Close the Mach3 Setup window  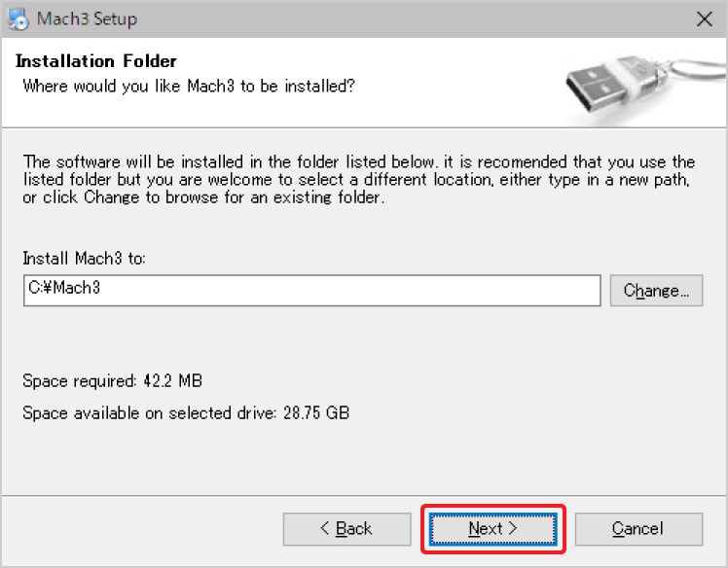click(x=705, y=18)
